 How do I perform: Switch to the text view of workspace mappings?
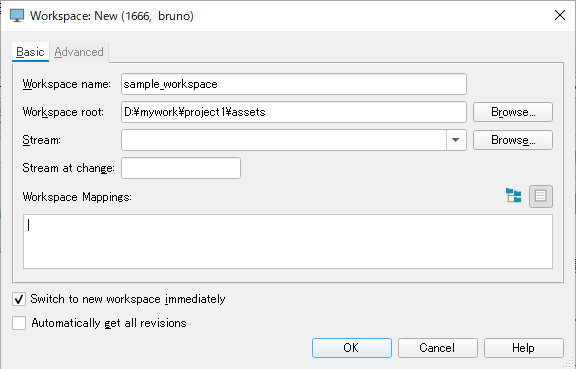click(x=541, y=196)
